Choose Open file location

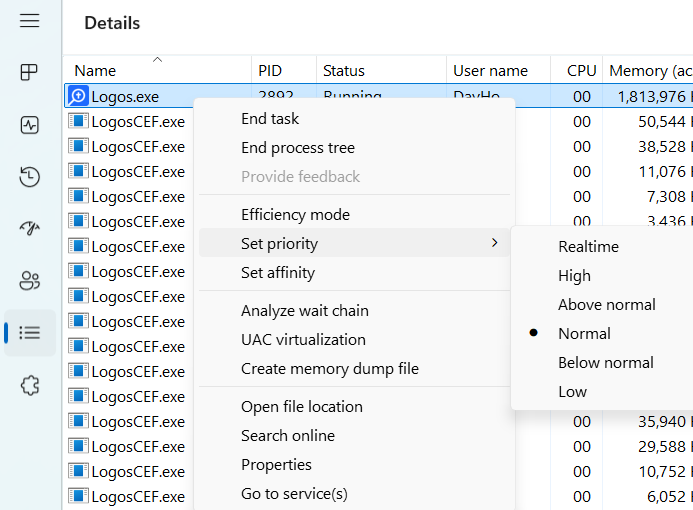coord(302,407)
